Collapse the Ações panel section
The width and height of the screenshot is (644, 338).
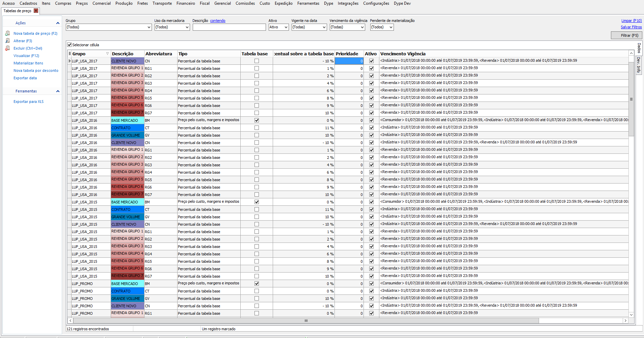[x=58, y=23]
